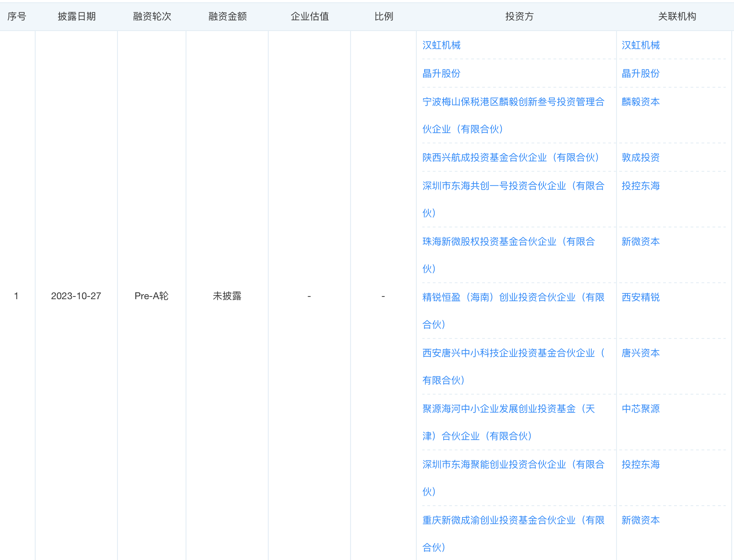Click the 披露日期 column header
The width and height of the screenshot is (734, 560).
pyautogui.click(x=76, y=16)
